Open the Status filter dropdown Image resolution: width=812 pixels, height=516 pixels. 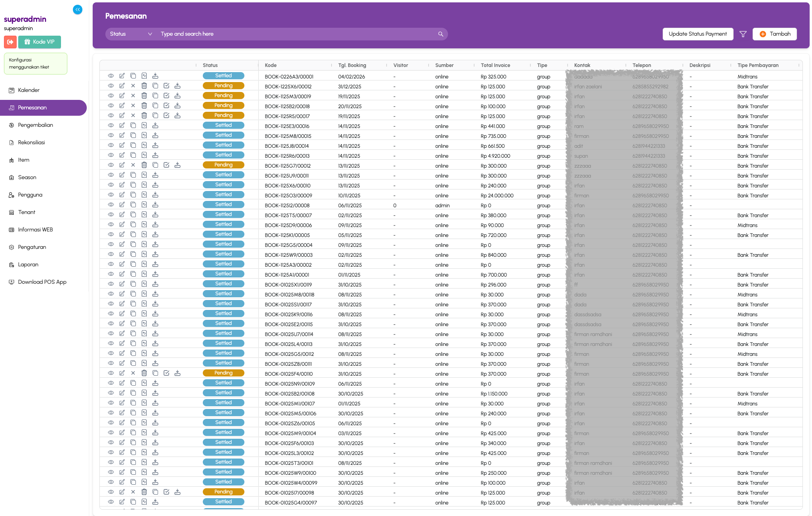[131, 34]
